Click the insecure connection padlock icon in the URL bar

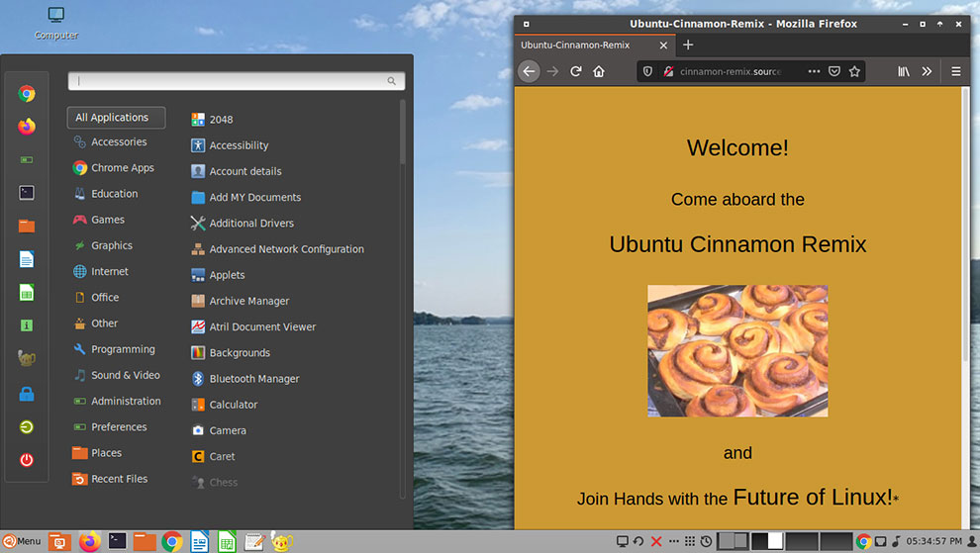(668, 71)
